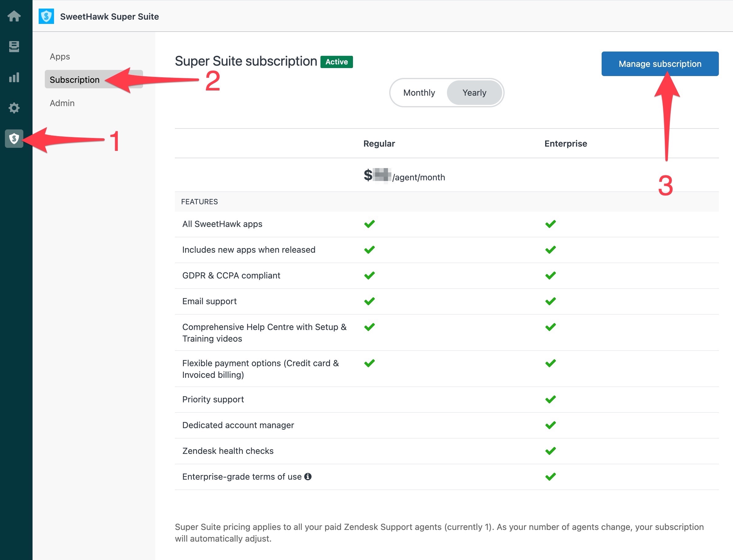Click Regular checkmark for Flexible payment options
Viewport: 733px width, 560px height.
pos(369,363)
